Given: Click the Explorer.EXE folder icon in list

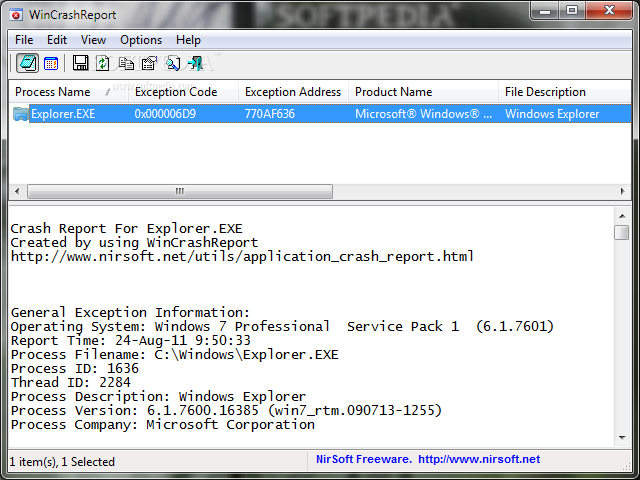Looking at the screenshot, I should (x=20, y=114).
